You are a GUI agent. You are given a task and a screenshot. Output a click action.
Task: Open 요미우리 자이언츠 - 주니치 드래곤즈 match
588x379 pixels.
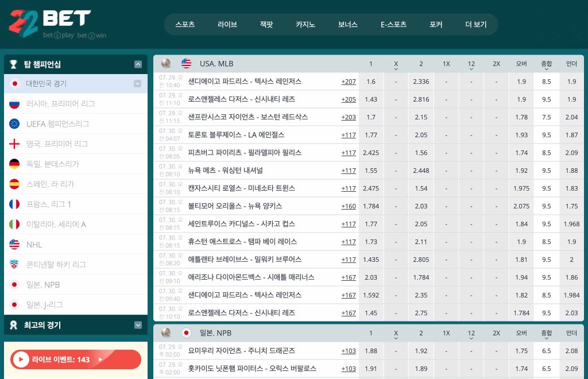[242, 351]
